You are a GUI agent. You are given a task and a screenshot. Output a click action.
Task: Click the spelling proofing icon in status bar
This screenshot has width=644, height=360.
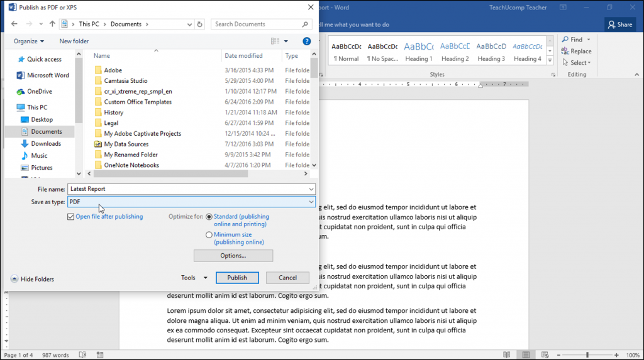pos(82,355)
